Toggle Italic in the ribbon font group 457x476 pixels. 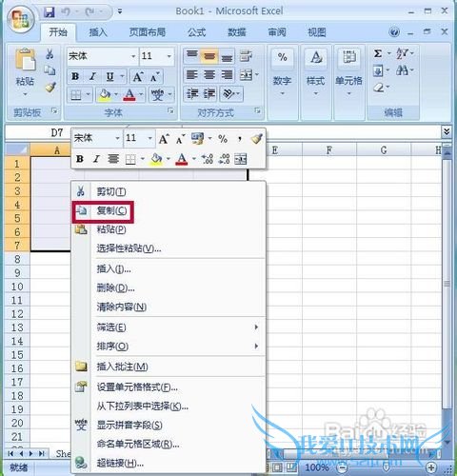pyautogui.click(x=92, y=76)
